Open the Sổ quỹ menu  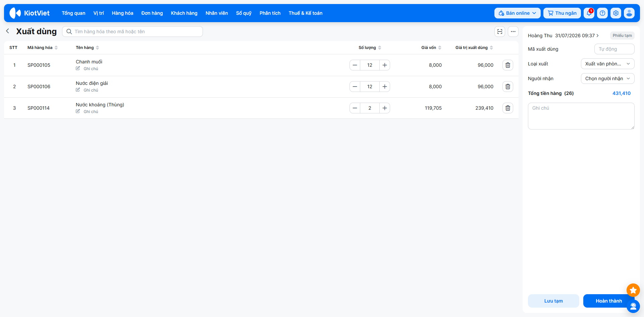[244, 13]
